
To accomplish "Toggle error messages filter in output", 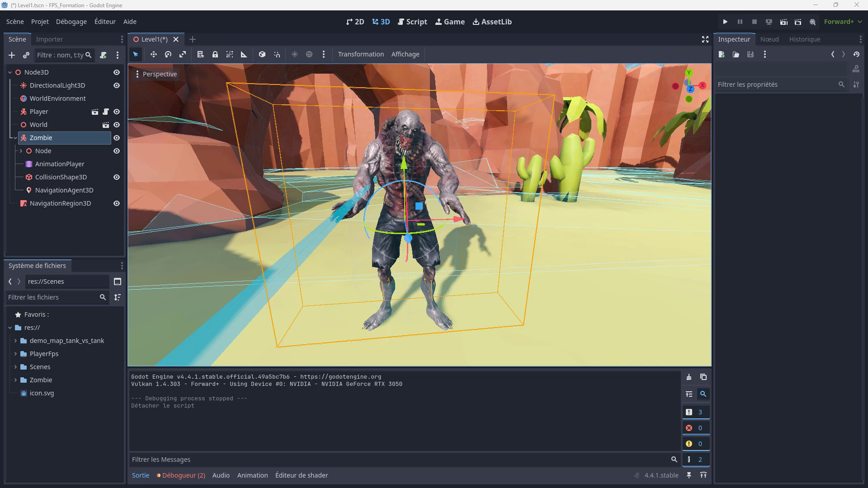I will pos(695,428).
